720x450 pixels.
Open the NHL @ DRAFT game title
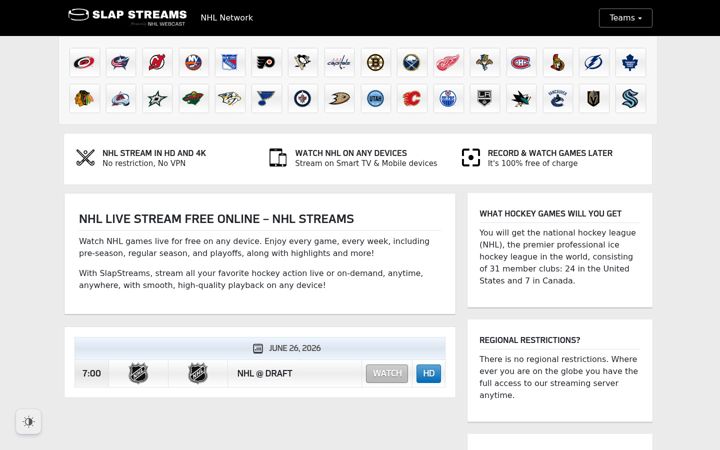tap(264, 373)
